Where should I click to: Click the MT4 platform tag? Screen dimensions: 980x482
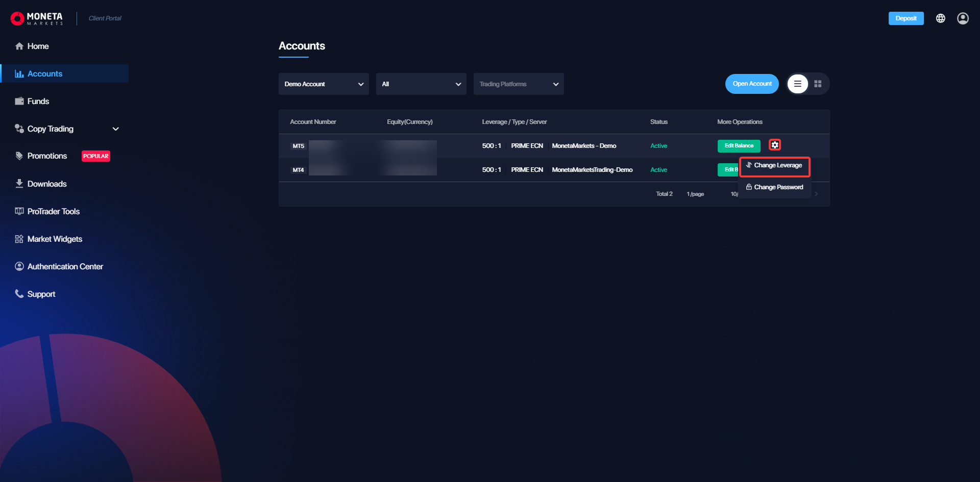point(298,170)
